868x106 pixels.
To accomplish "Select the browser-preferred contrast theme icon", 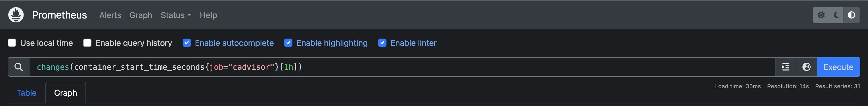I will [851, 15].
